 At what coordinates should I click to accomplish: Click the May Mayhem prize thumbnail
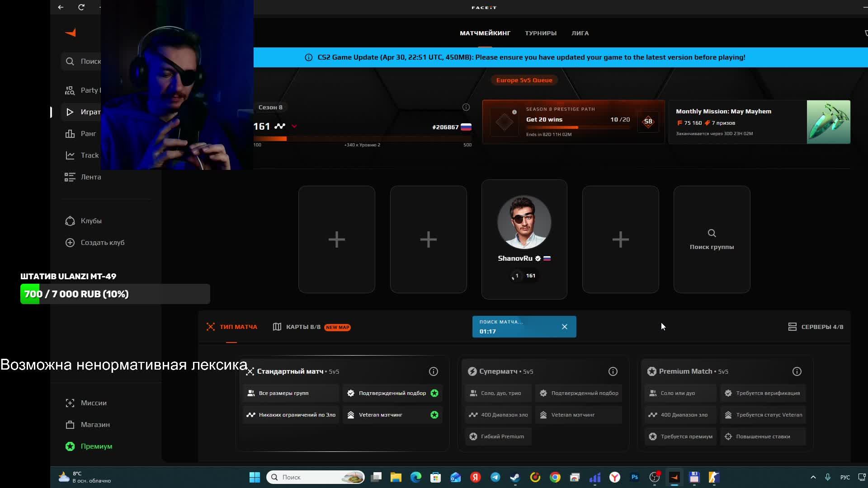[x=829, y=122]
